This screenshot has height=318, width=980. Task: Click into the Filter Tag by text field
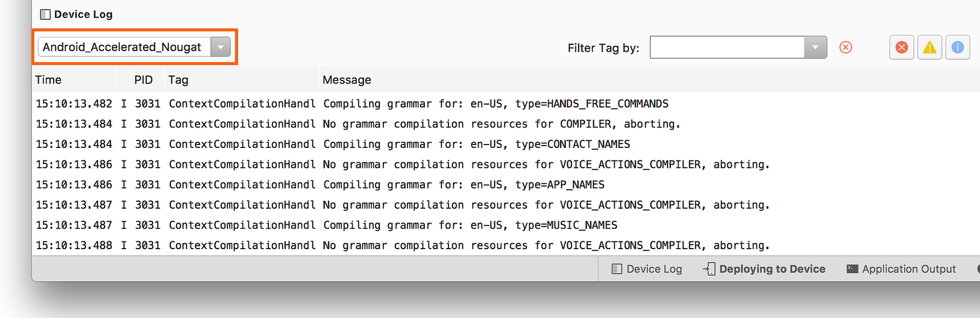click(727, 47)
